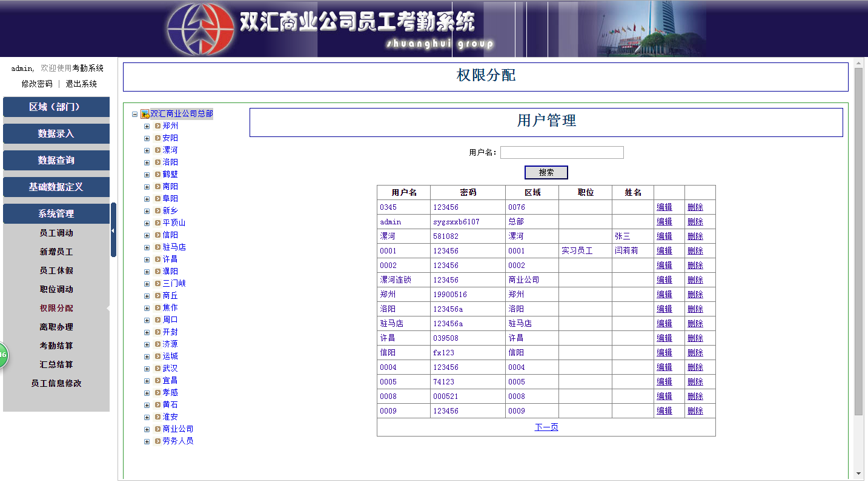Go to 员工信息修改 submenu item
The height and width of the screenshot is (482, 868).
pos(56,383)
